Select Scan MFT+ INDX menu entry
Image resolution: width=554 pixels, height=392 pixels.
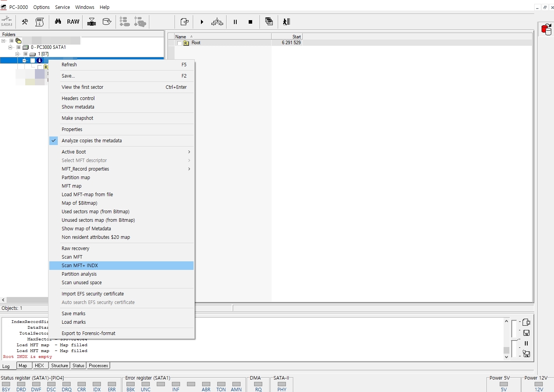80,266
